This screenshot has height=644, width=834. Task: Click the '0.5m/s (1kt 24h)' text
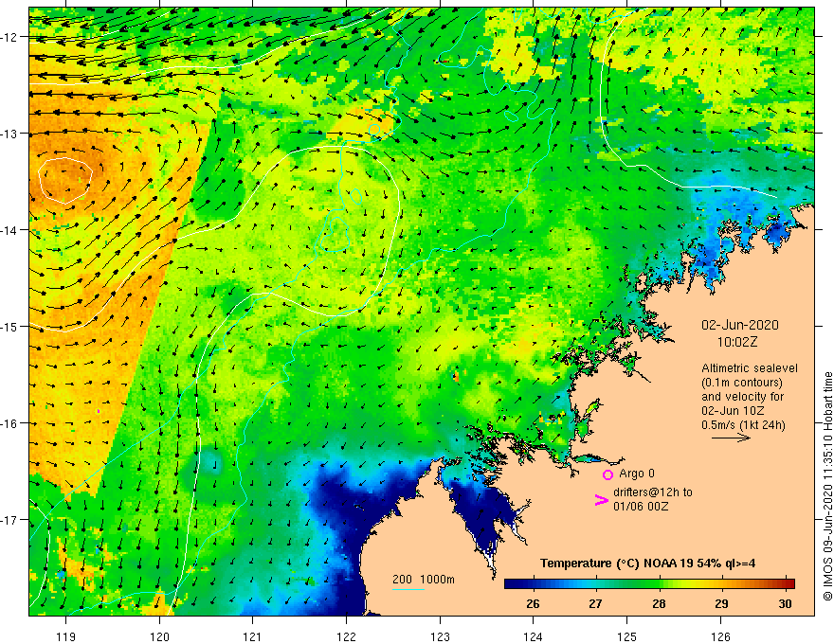click(x=744, y=425)
